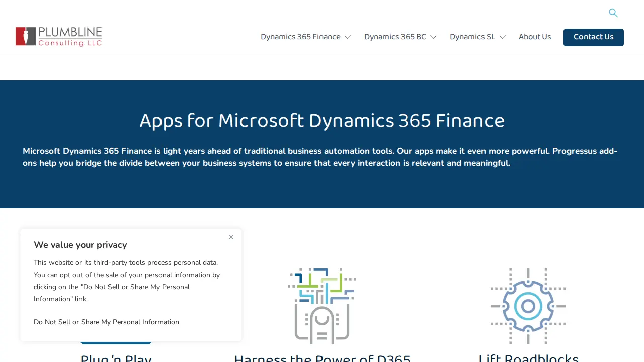Click the Lift Roadblocks heading

tap(528, 358)
